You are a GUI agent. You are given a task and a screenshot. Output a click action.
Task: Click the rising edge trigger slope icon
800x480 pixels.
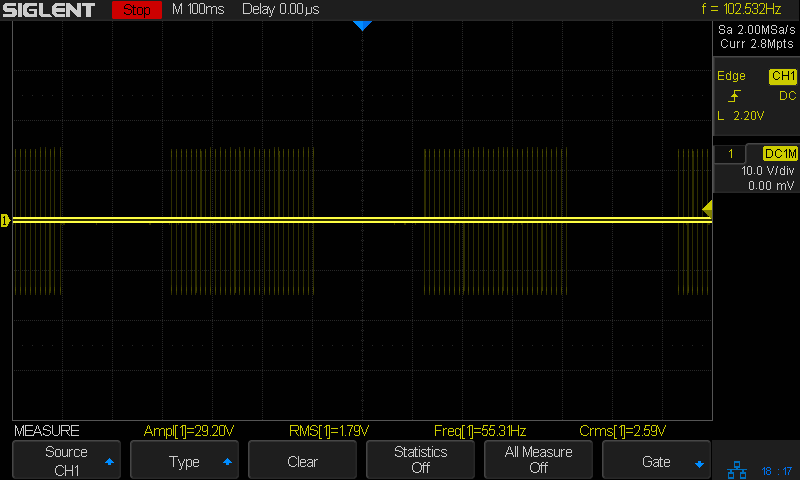point(735,96)
